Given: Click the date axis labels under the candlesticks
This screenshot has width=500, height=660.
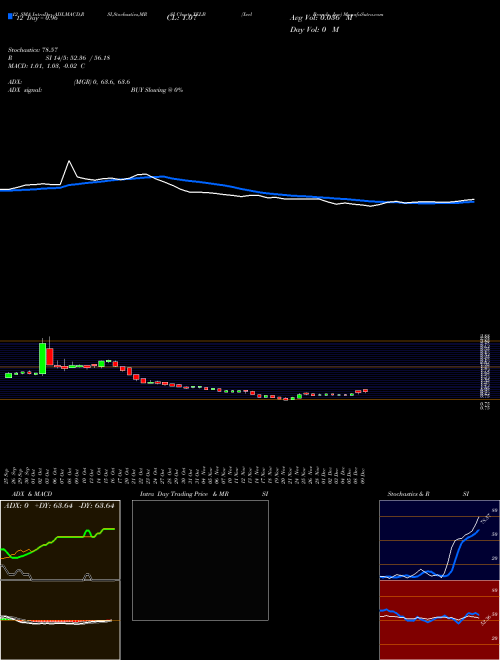Looking at the screenshot, I should click(184, 474).
